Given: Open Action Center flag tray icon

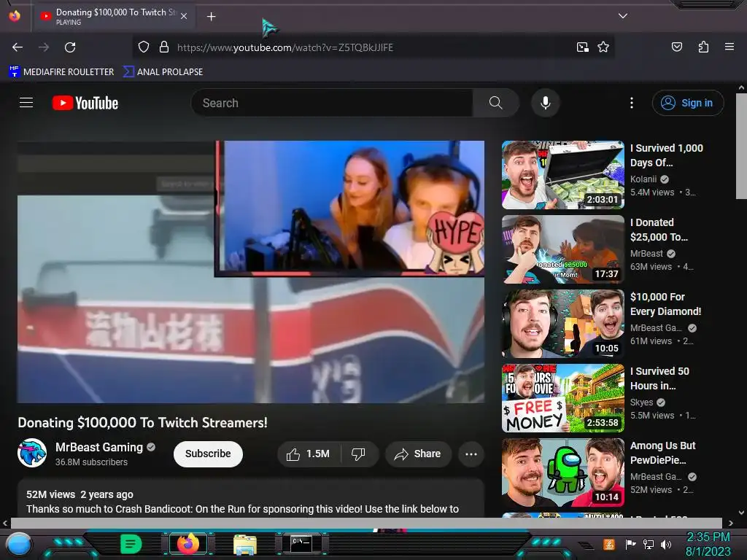Looking at the screenshot, I should (x=630, y=544).
